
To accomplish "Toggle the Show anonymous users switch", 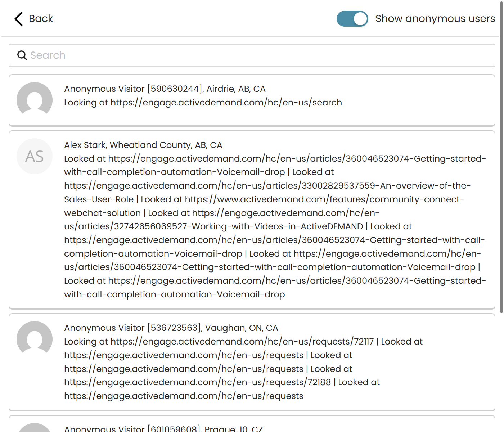I will pyautogui.click(x=352, y=19).
